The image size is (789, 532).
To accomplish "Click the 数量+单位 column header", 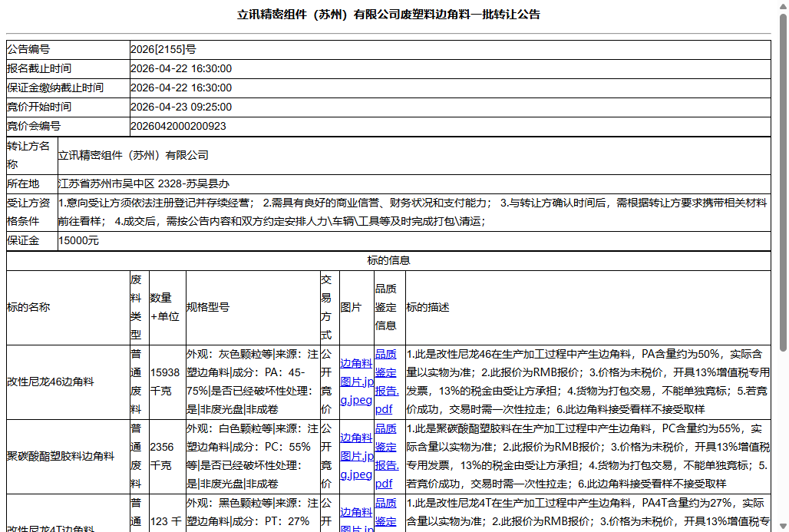I will click(x=167, y=308).
